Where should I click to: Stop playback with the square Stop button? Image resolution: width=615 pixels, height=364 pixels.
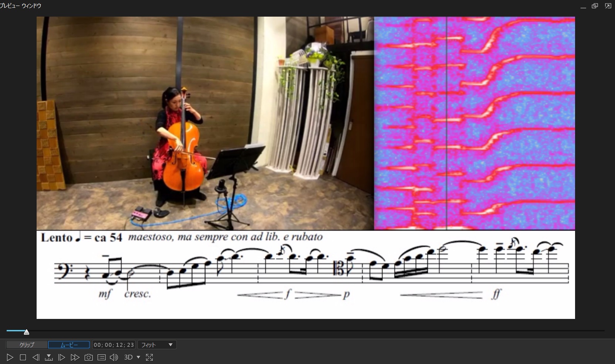(23, 357)
